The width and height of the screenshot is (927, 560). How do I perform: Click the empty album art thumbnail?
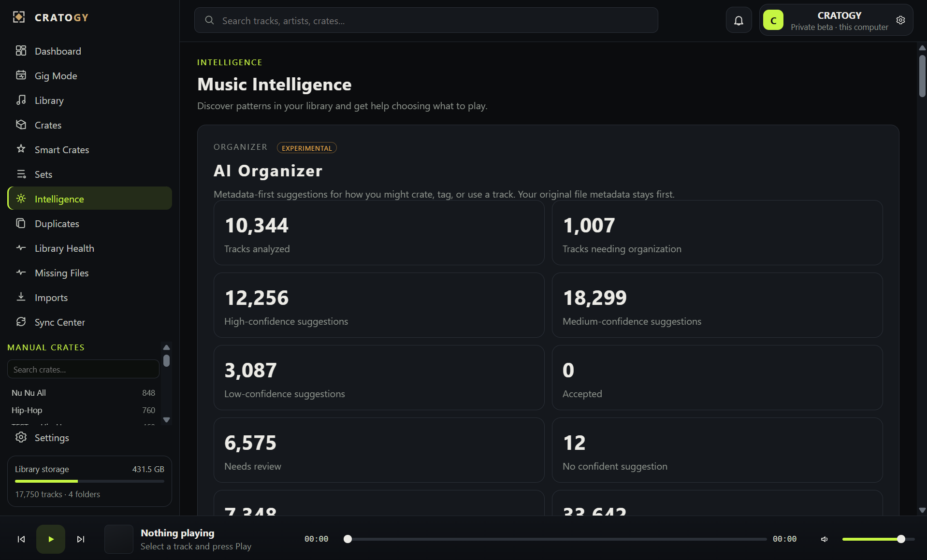[x=119, y=539]
